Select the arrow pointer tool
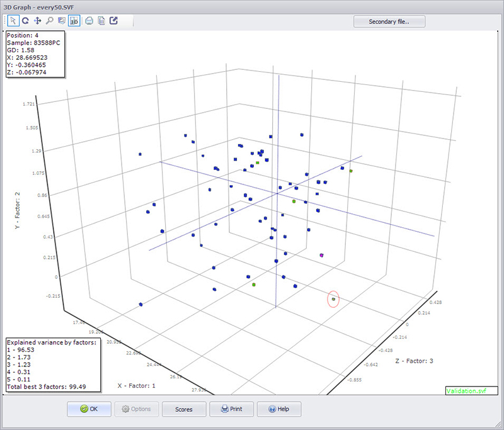The image size is (504, 430). 14,21
